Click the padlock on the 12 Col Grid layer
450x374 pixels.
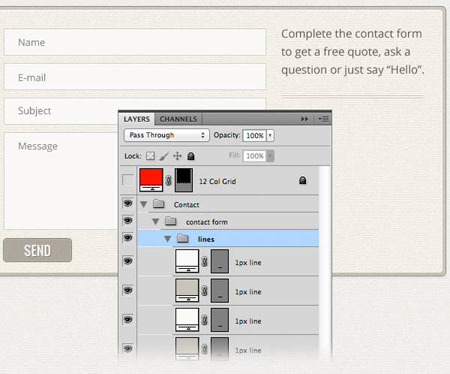point(302,181)
